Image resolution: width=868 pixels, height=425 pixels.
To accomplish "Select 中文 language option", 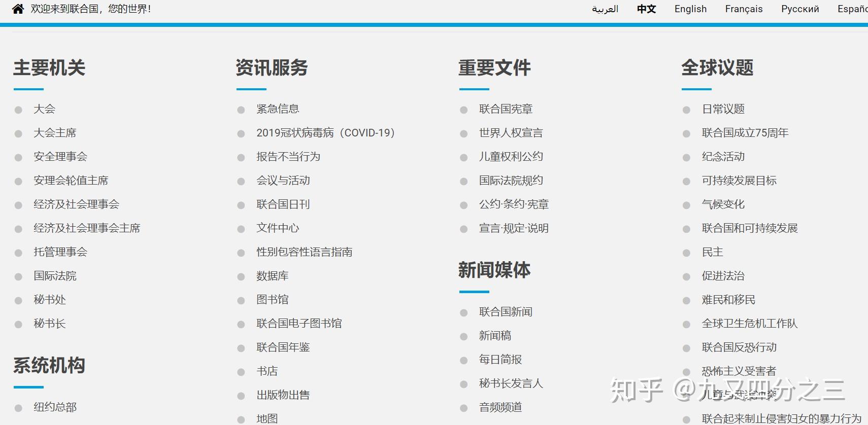I will (647, 9).
